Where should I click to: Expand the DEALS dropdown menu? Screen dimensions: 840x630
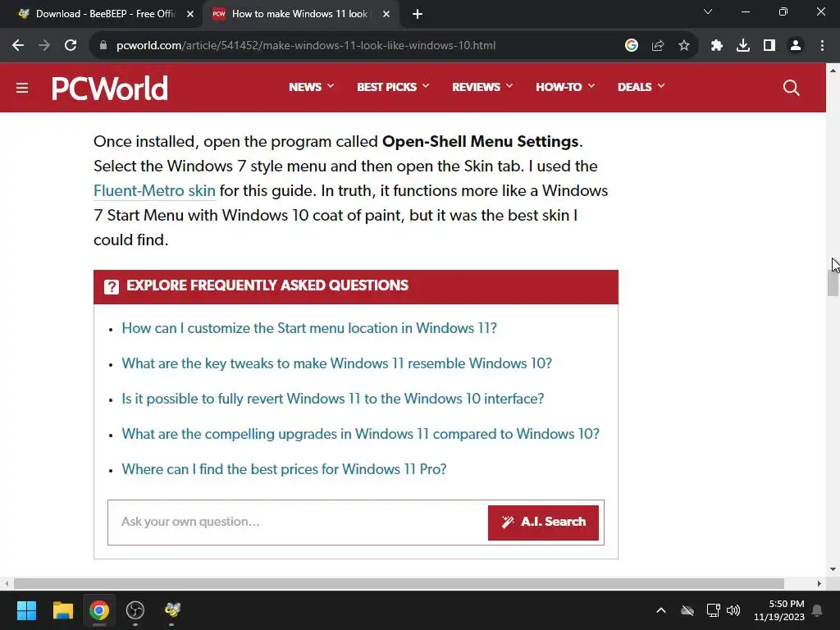[x=641, y=87]
